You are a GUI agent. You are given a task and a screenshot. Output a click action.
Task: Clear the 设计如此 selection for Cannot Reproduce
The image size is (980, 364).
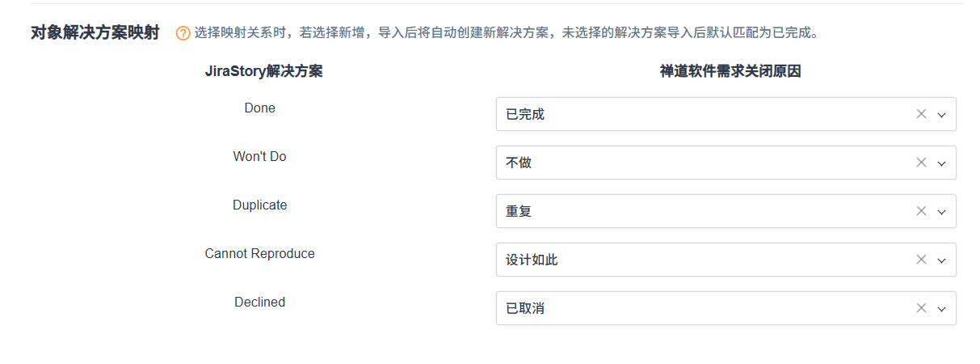pyautogui.click(x=921, y=260)
